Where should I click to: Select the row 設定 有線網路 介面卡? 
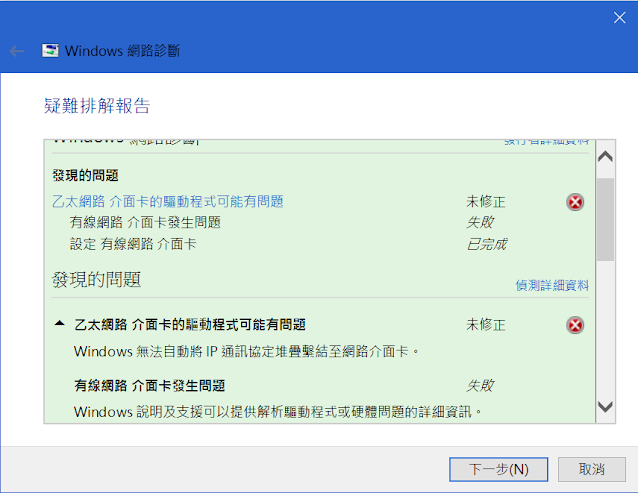click(133, 244)
